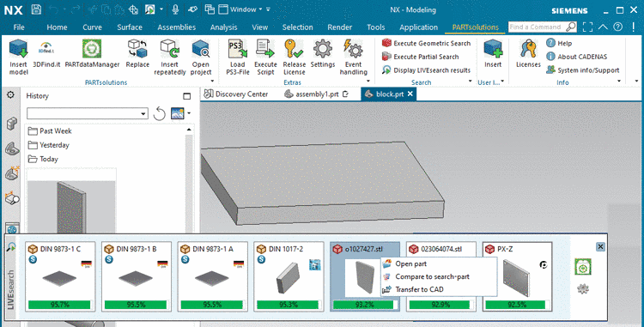Open the Yesterday folder
The image size is (644, 327).
tap(48, 145)
